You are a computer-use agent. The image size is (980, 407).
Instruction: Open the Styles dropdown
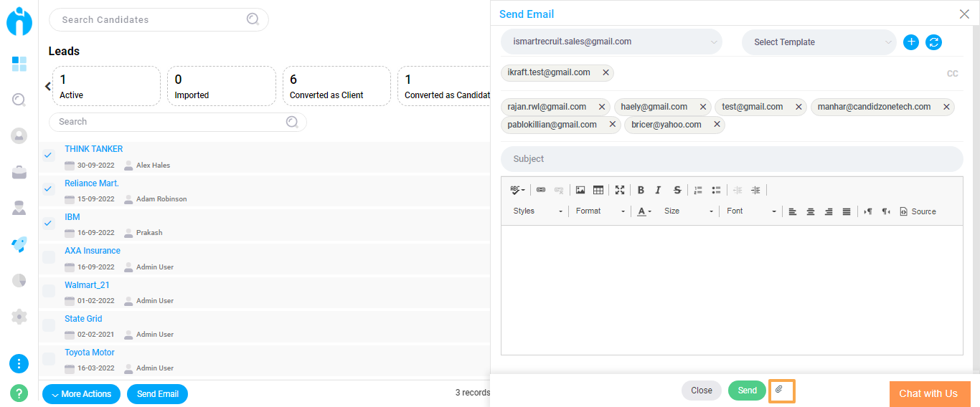click(x=537, y=211)
